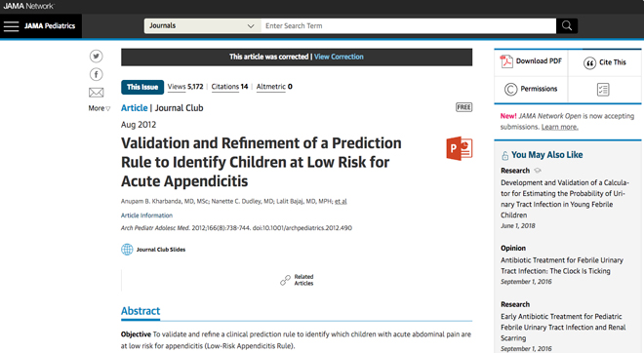Click the Cite This button
Viewport: 644px width, 353px height.
(x=605, y=62)
